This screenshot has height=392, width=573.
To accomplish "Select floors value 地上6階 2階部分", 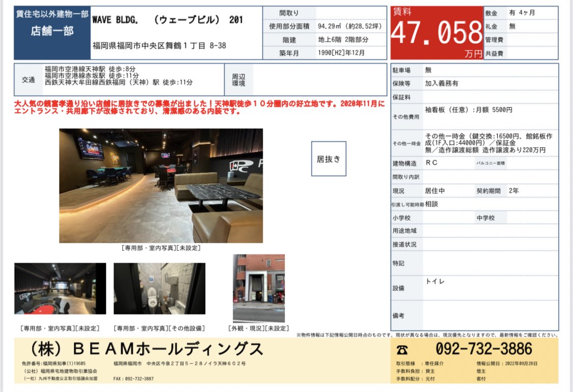I will click(x=343, y=40).
